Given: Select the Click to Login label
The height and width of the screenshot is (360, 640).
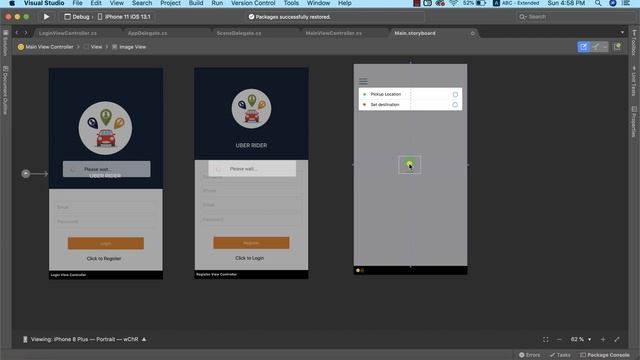Looking at the screenshot, I should [249, 258].
